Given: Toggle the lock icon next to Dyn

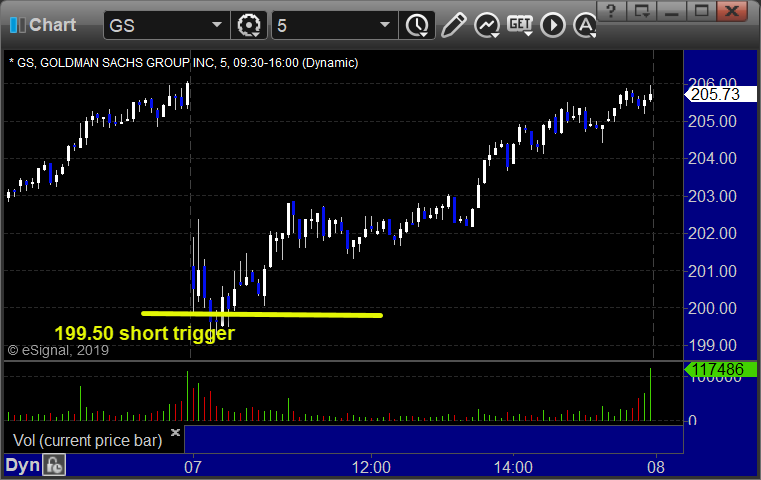Looking at the screenshot, I should (54, 465).
